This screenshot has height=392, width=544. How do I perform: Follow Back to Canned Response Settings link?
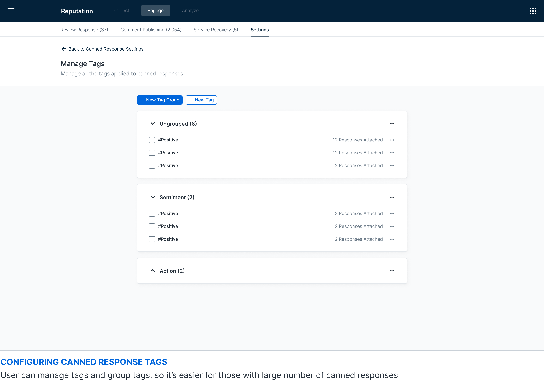pos(106,49)
